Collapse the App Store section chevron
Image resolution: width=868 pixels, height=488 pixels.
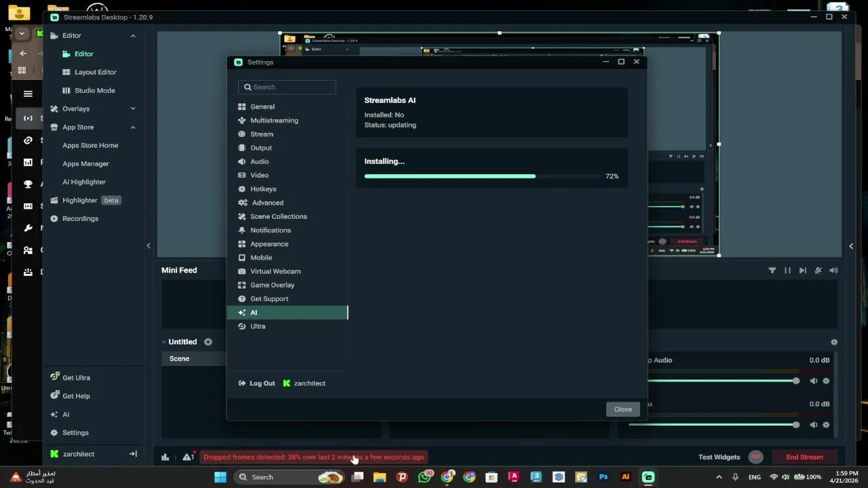pos(133,127)
